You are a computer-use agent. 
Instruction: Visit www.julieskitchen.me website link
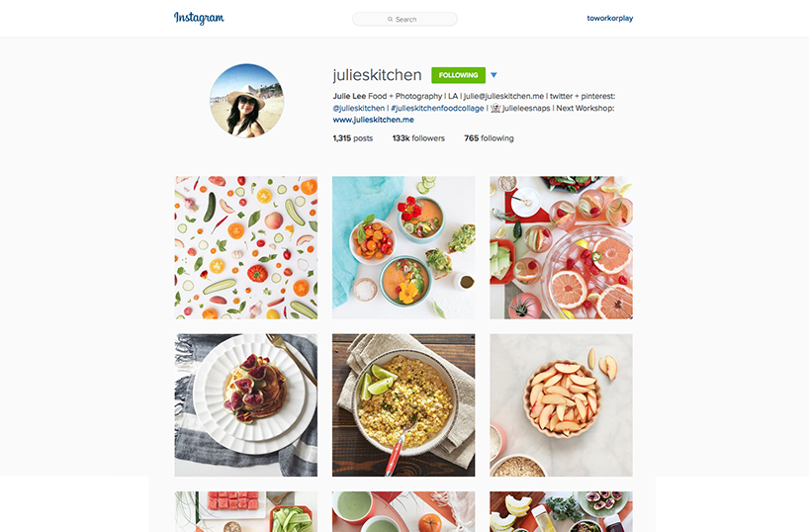[x=373, y=120]
